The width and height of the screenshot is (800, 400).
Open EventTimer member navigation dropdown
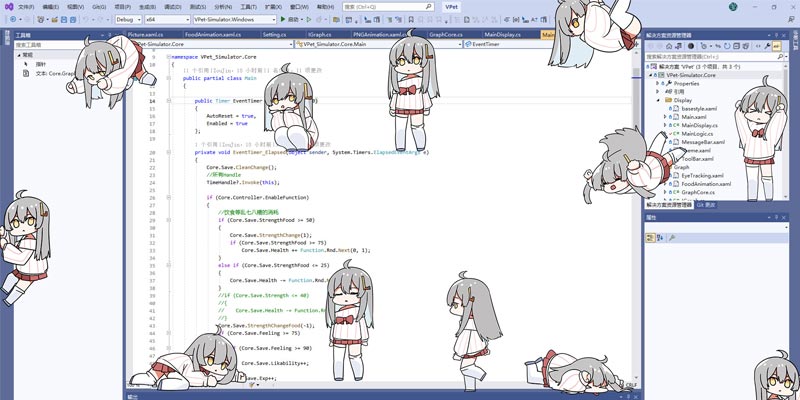(x=547, y=44)
